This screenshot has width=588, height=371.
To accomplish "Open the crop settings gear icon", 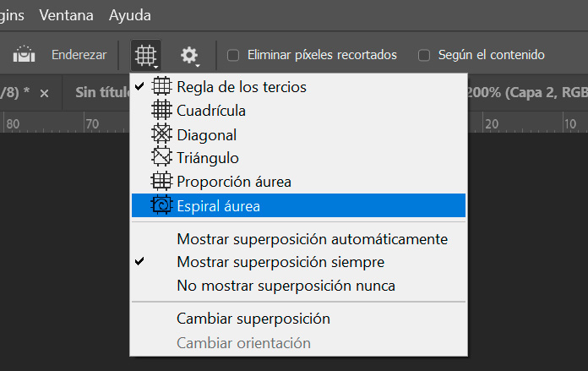I will 189,56.
